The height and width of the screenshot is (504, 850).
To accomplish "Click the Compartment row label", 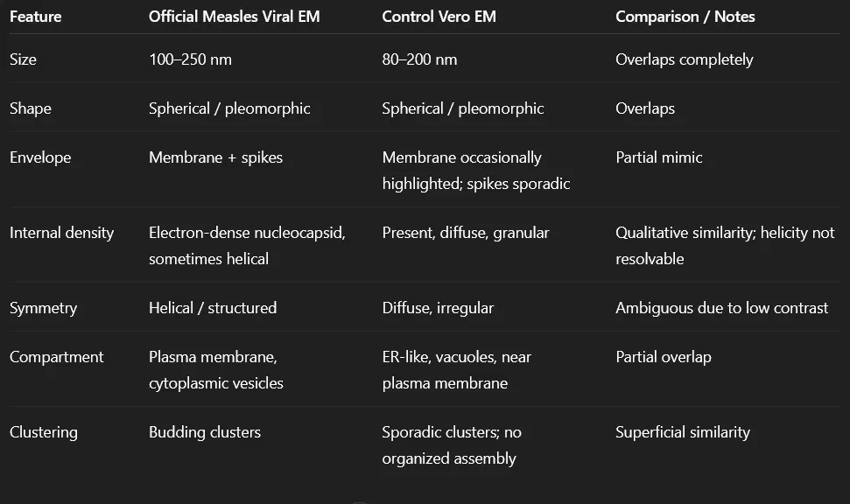I will click(x=56, y=357).
